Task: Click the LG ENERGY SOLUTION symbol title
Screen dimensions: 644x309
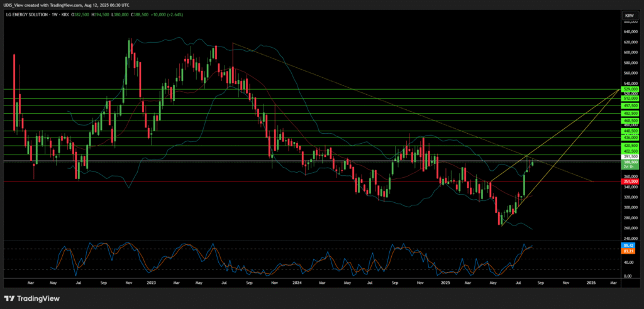Action: [30, 14]
